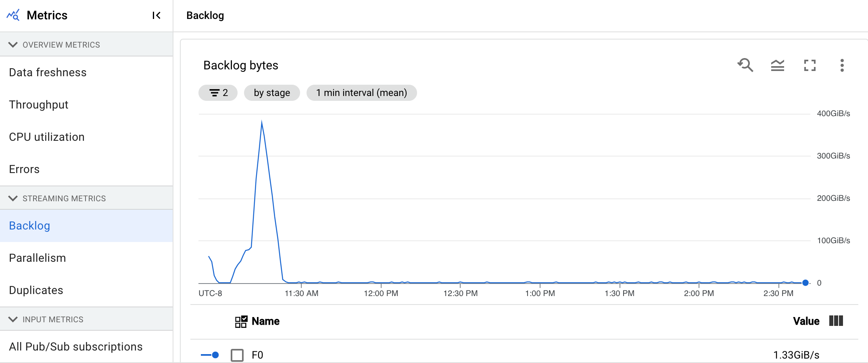Click the blue dot at the chart's end
Viewport: 868px width, 363px height.
point(805,283)
